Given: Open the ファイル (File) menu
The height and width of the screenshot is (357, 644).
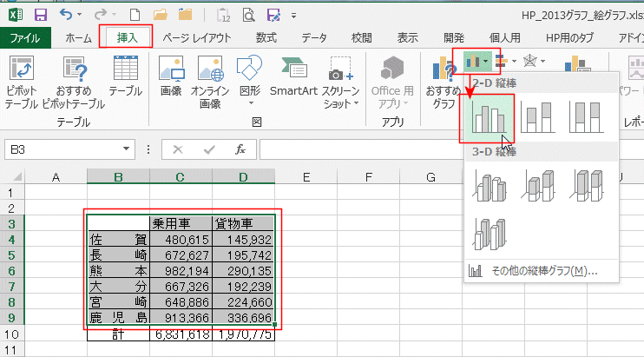Looking at the screenshot, I should [x=24, y=37].
